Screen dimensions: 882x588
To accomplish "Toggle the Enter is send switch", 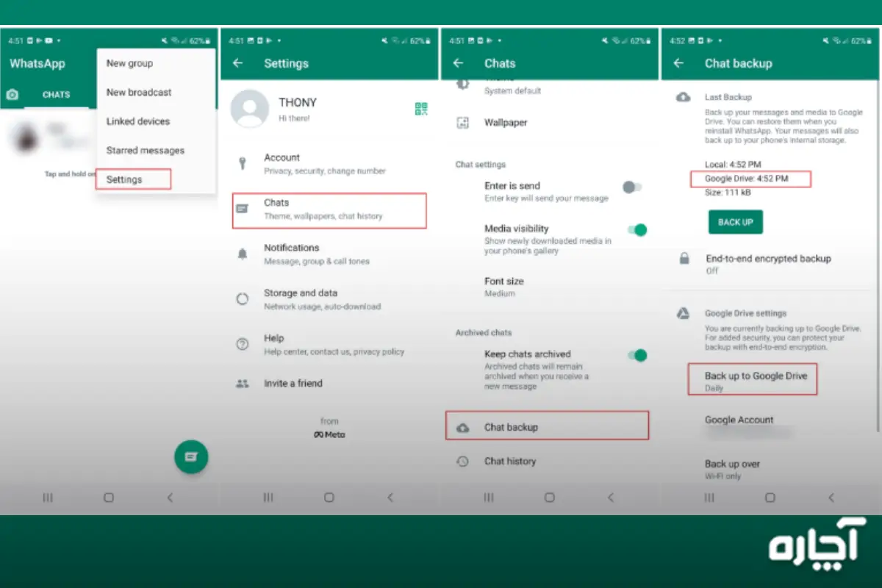I will 634,187.
